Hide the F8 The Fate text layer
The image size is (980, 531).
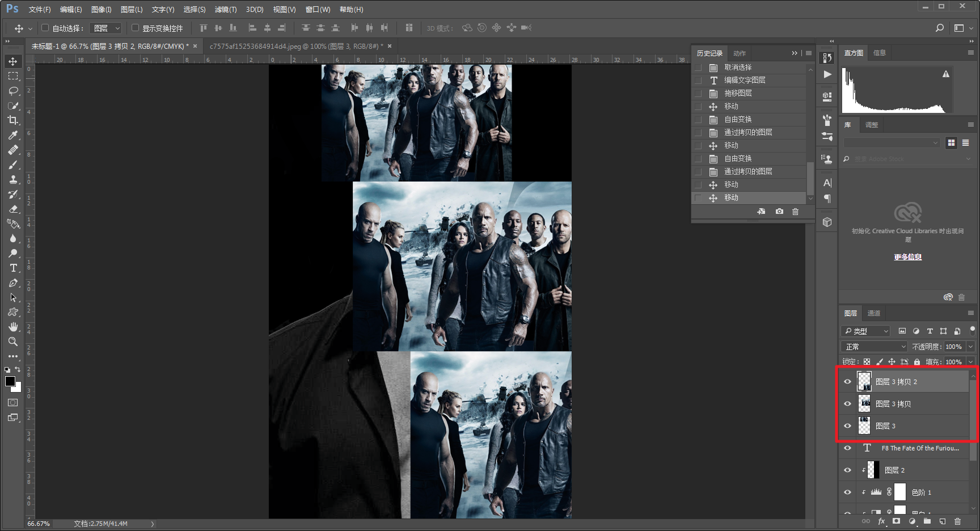pos(848,448)
